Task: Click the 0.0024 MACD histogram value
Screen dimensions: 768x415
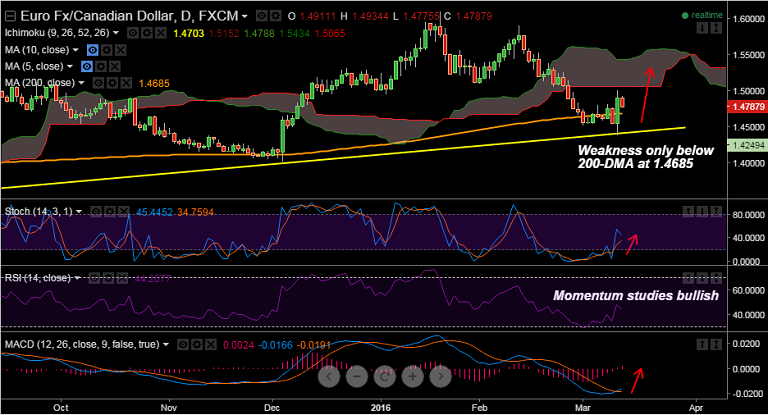Action: pos(238,345)
